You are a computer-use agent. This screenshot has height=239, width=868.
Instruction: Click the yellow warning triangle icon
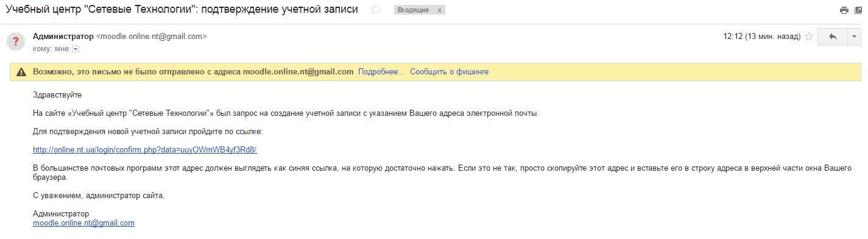[21, 72]
